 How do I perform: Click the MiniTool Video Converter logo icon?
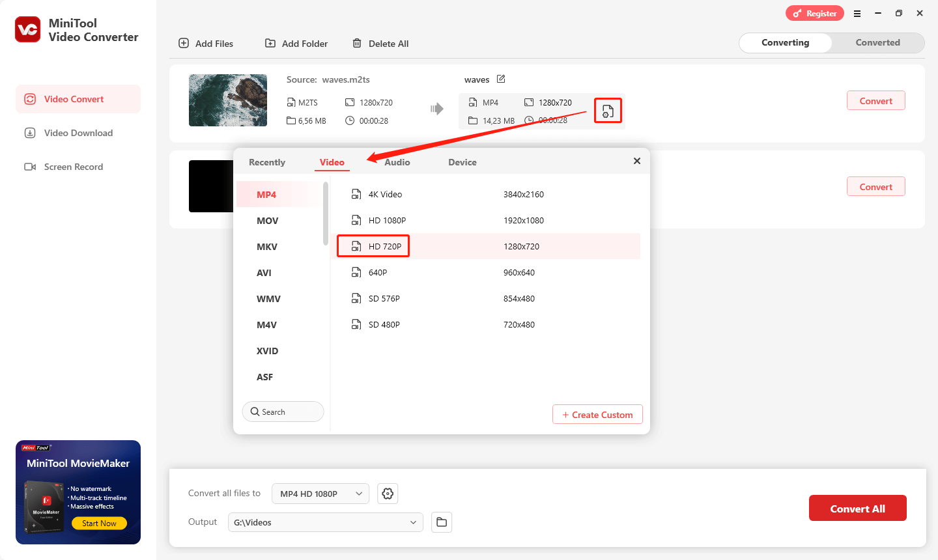[x=28, y=29]
